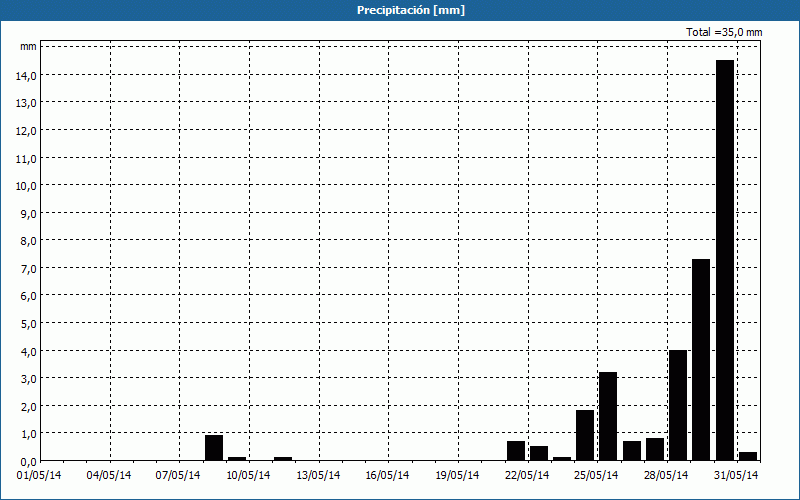
Task: Select the bar reaching about 3,2 mm
Action: click(608, 416)
